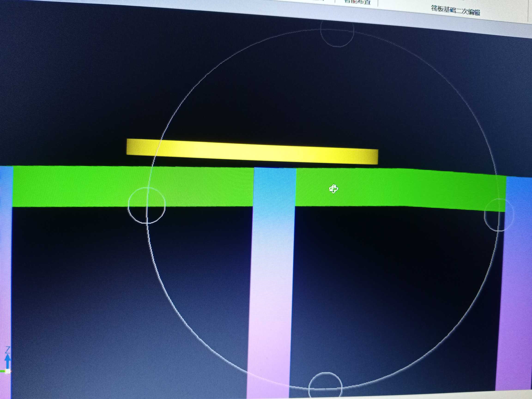Click the 筏板基础二次编辑 ribbon group label
Screen dimensions: 532x399
point(455,11)
